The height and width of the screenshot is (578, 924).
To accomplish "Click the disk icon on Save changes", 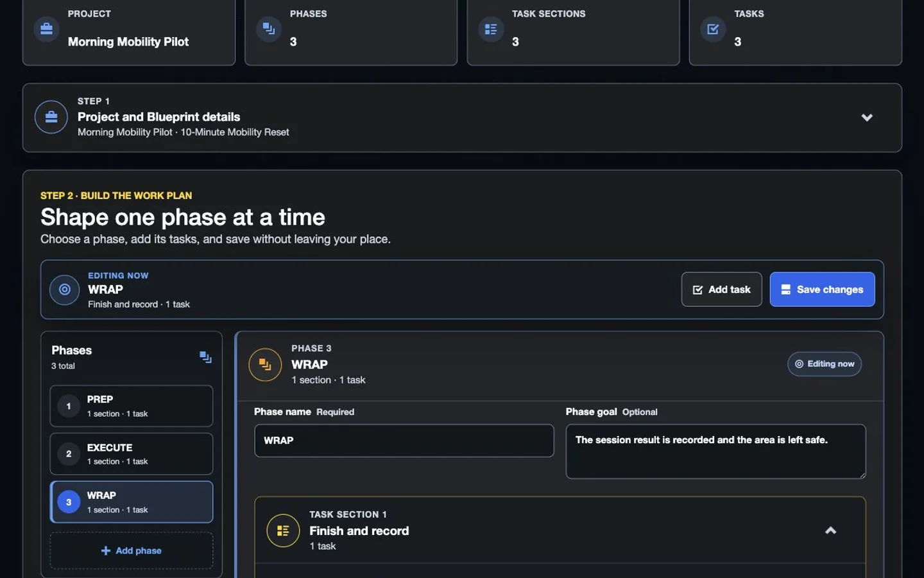I will tap(785, 290).
